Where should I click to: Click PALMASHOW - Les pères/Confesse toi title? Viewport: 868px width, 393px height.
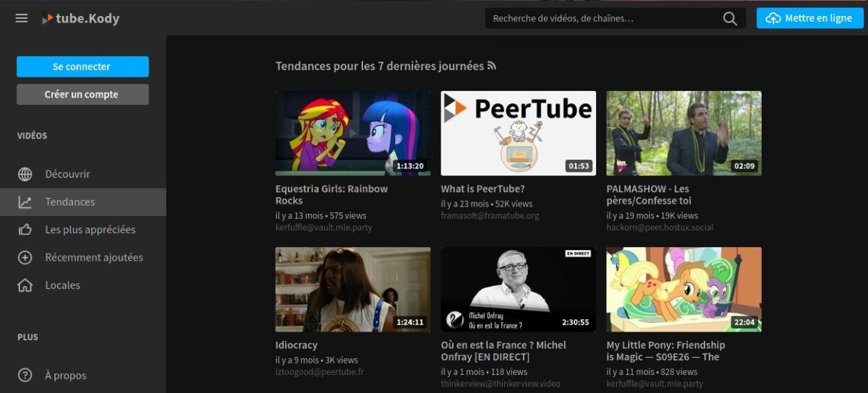pos(649,194)
